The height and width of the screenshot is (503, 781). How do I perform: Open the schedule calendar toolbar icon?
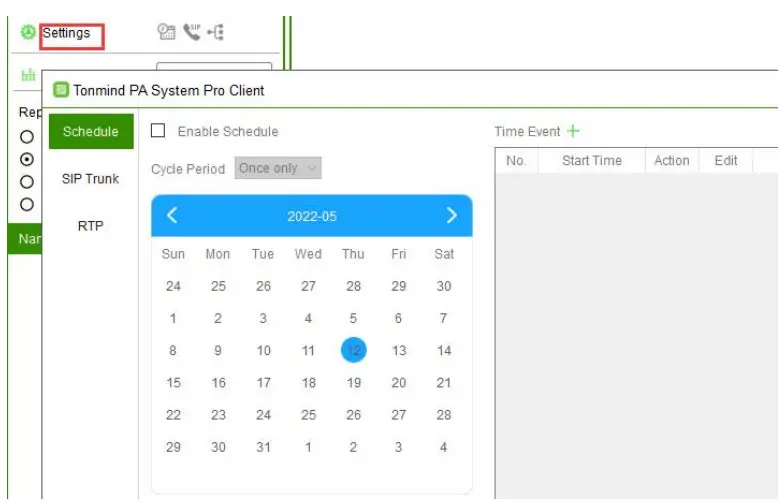coord(166,32)
